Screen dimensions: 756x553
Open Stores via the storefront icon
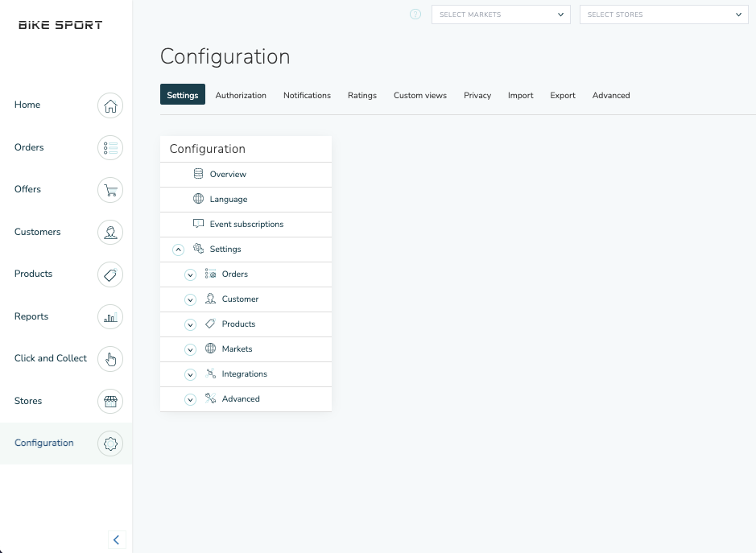pos(110,401)
